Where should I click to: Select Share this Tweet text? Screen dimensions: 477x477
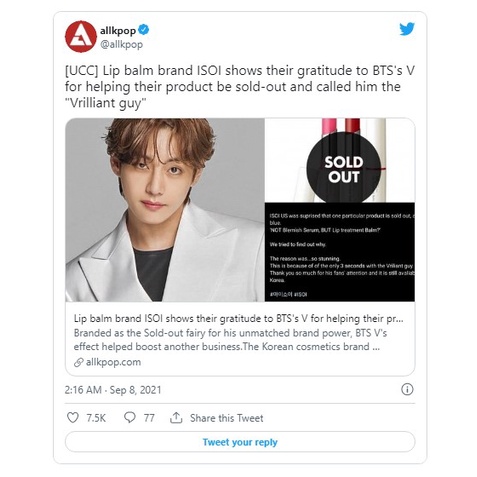coord(226,418)
